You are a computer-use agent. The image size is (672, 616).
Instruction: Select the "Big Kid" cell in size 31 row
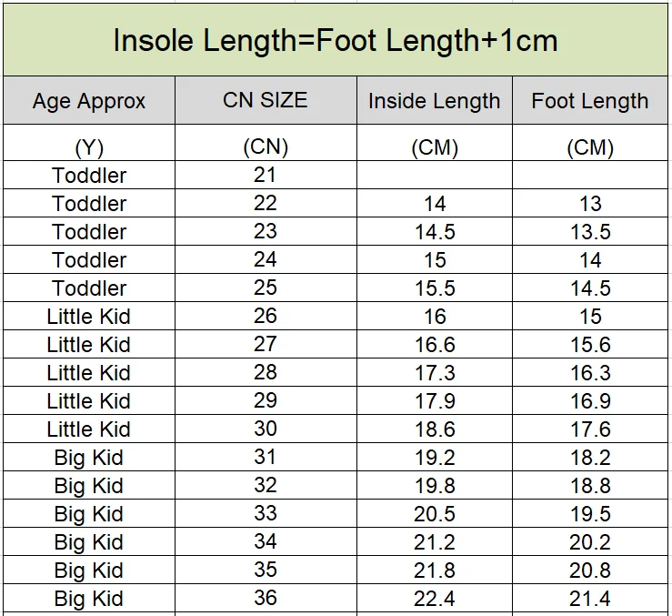pyautogui.click(x=89, y=457)
